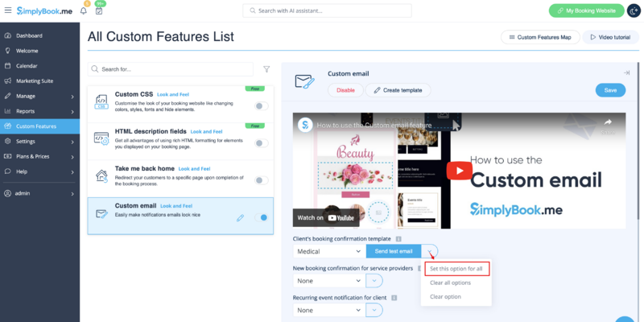Image resolution: width=644 pixels, height=322 pixels.
Task: Click Send test email button
Action: click(x=394, y=251)
